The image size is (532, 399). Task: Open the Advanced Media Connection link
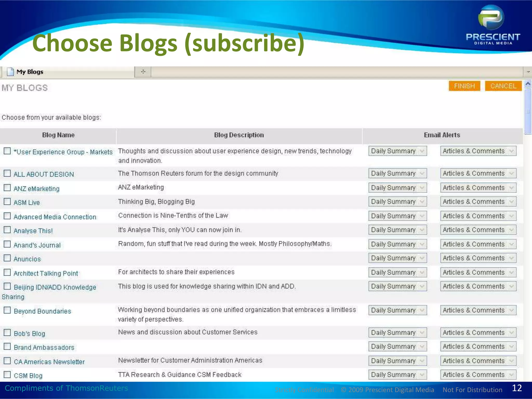tap(55, 217)
